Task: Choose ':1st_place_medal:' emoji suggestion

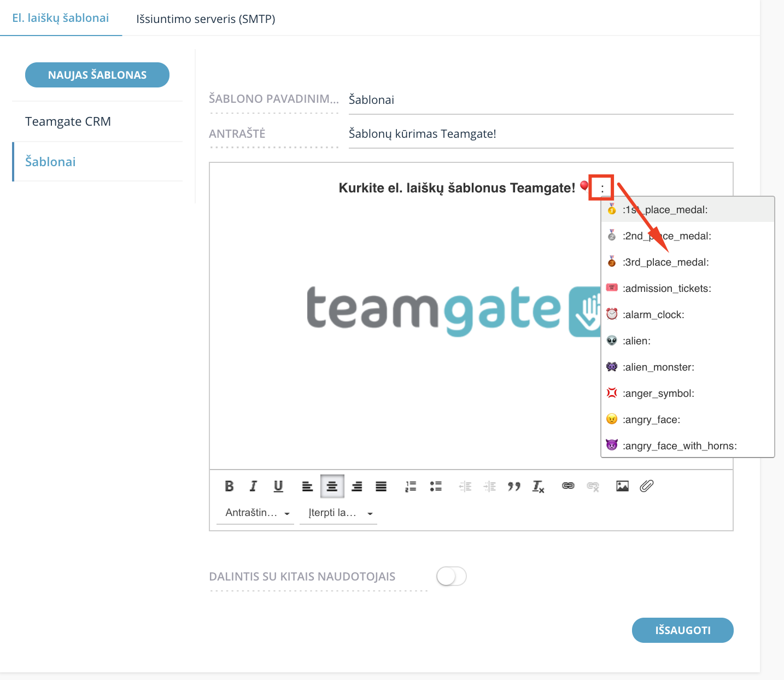Action: 688,210
